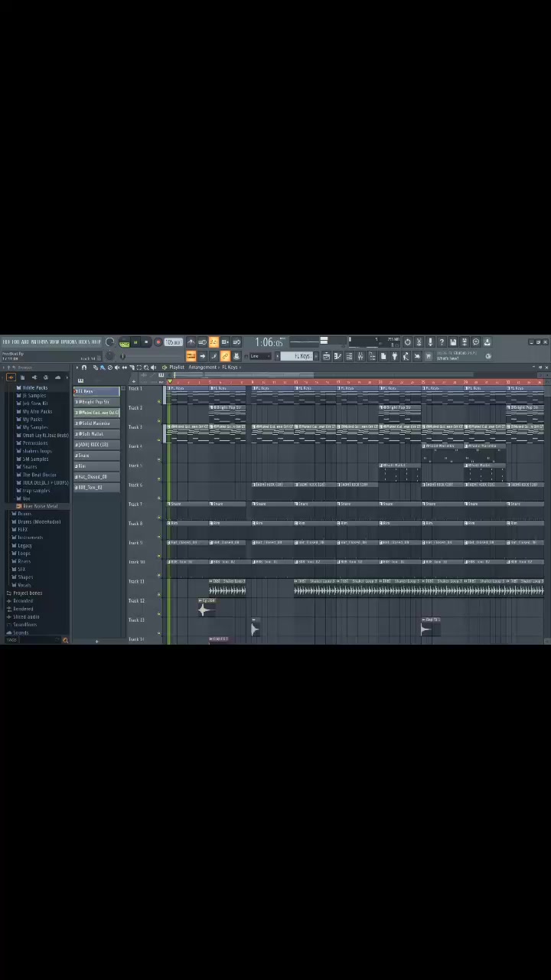Select the Snare pattern in picker

[x=84, y=456]
